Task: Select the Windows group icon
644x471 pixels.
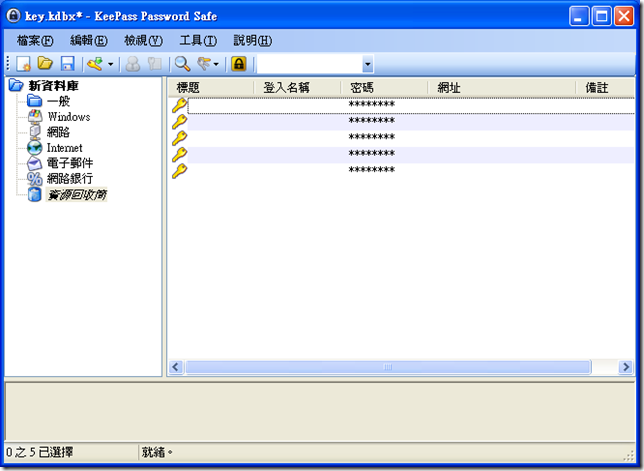Action: [x=34, y=116]
